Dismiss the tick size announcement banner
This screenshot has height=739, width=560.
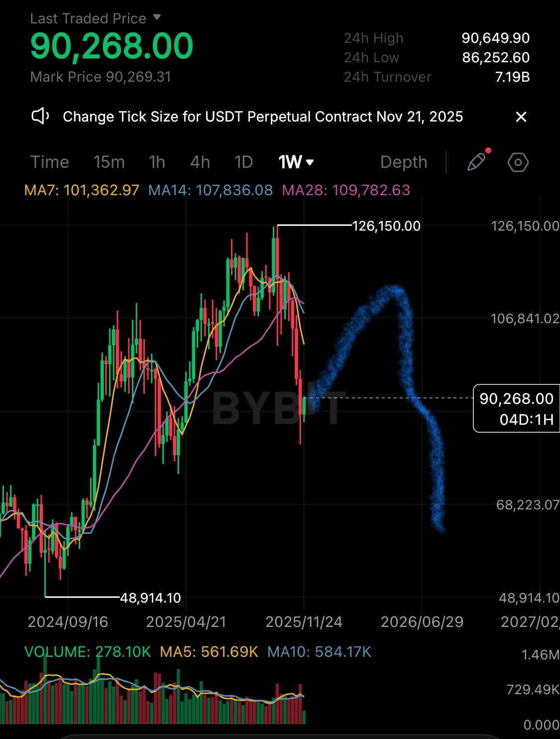pyautogui.click(x=521, y=117)
